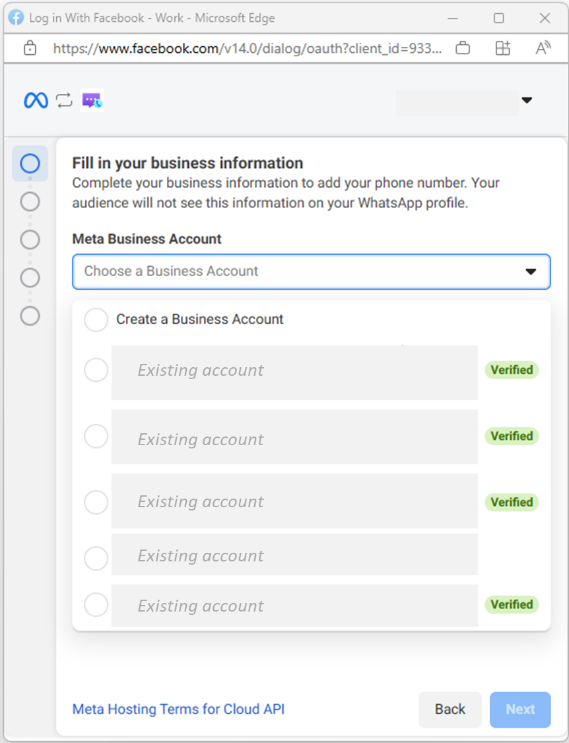Open the briefcase work profile icon
Screen dimensions: 569x743
[x=462, y=48]
